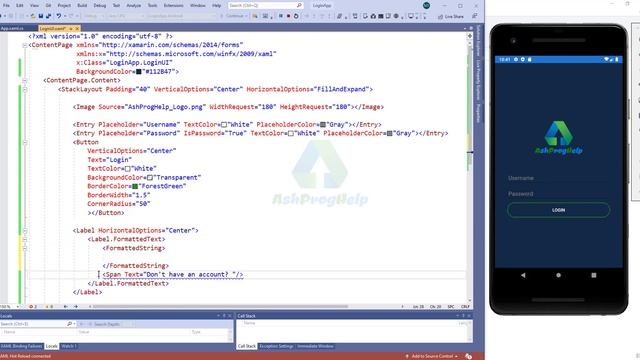This screenshot has width=640, height=360.
Task: Tap the Back button on the Android emulator
Action: [523, 275]
